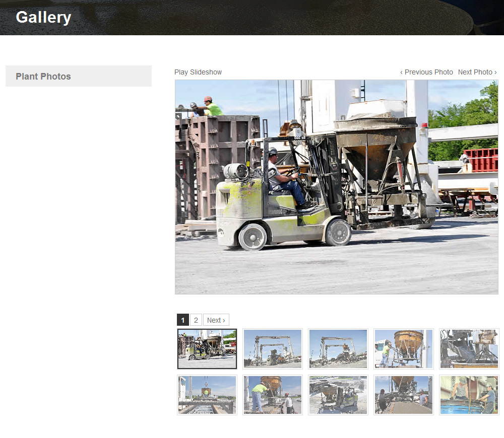Click the Gallery page heading
This screenshot has height=438, width=504.
pyautogui.click(x=43, y=17)
